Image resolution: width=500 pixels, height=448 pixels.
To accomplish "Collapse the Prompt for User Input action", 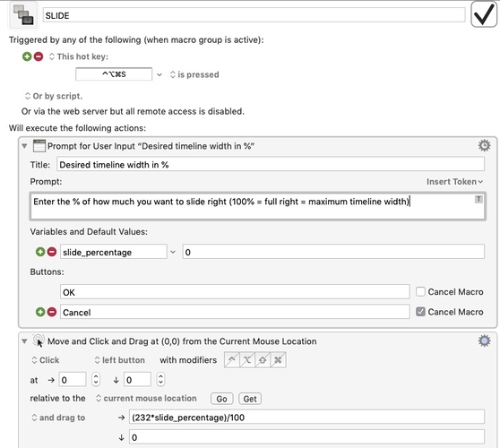I will pos(24,146).
